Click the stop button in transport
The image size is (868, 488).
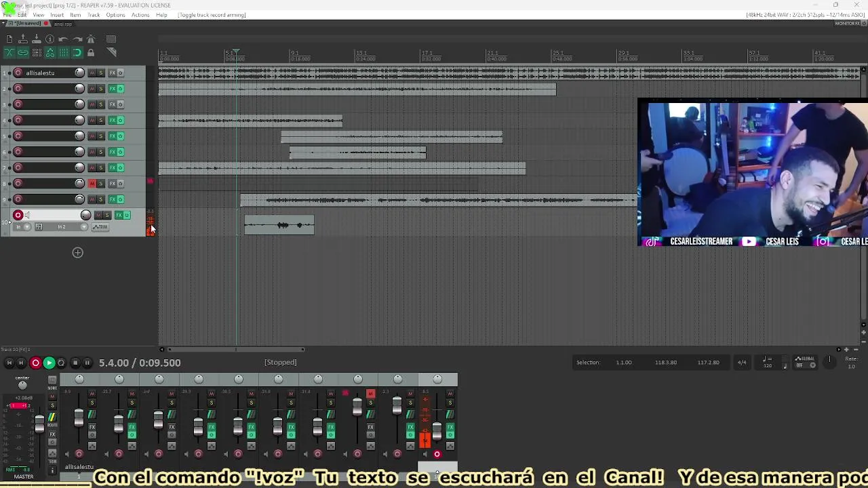click(x=75, y=363)
